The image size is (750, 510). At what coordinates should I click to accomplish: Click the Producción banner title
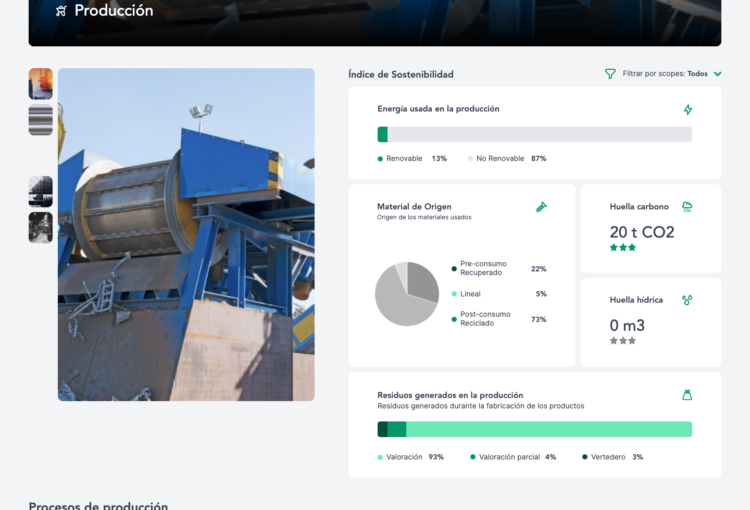[114, 11]
